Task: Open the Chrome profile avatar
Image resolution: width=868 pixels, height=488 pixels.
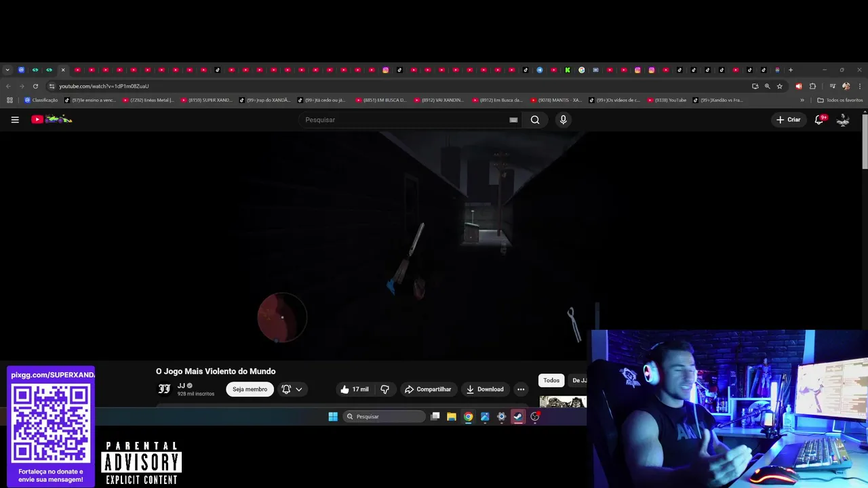Action: [846, 86]
